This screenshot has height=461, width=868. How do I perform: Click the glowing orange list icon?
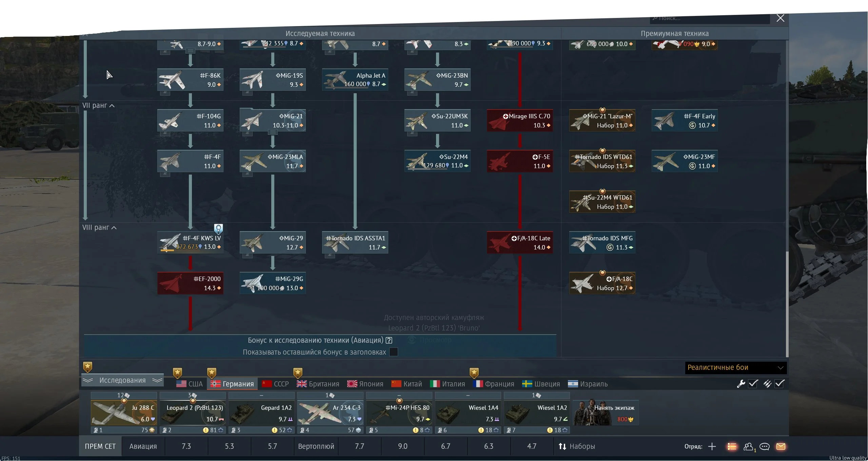click(732, 446)
